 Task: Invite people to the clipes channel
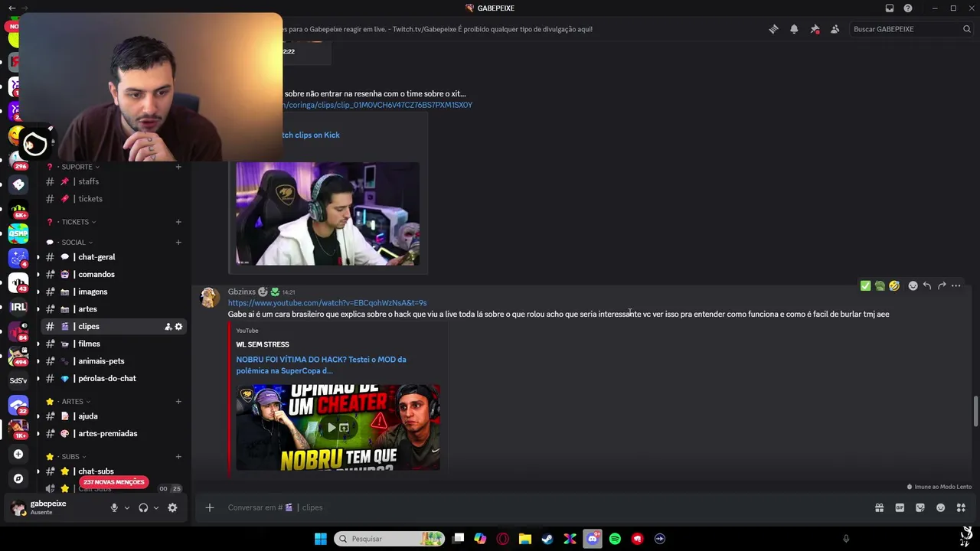pos(168,327)
